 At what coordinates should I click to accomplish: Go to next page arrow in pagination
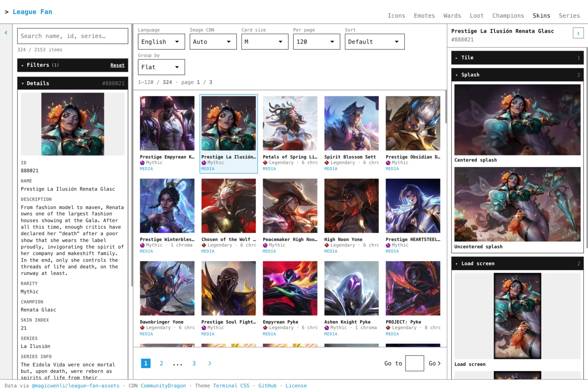click(x=209, y=363)
